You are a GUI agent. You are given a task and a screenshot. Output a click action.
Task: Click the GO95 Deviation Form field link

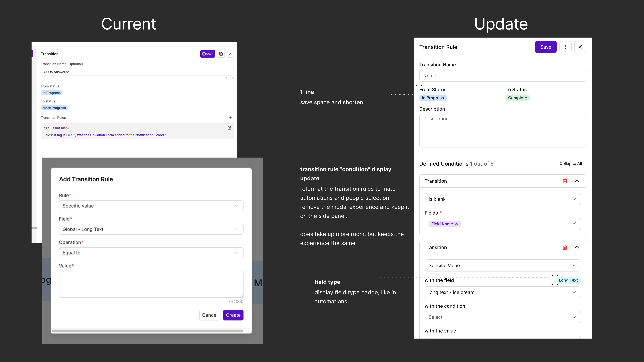pyautogui.click(x=110, y=135)
